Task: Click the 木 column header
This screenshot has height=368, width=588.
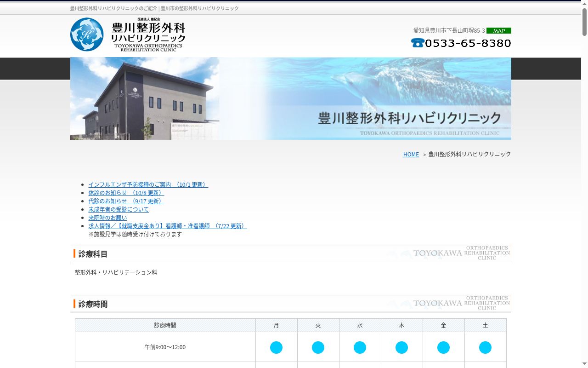Action: point(401,325)
